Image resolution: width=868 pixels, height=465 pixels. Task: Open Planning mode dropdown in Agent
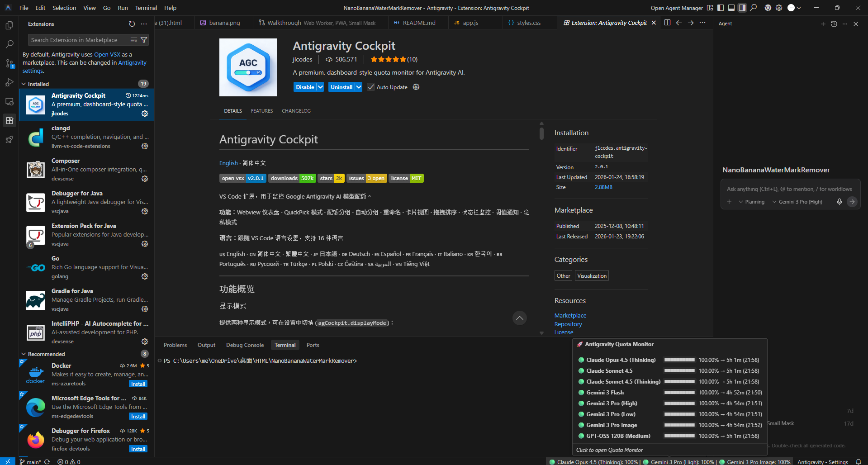click(751, 202)
